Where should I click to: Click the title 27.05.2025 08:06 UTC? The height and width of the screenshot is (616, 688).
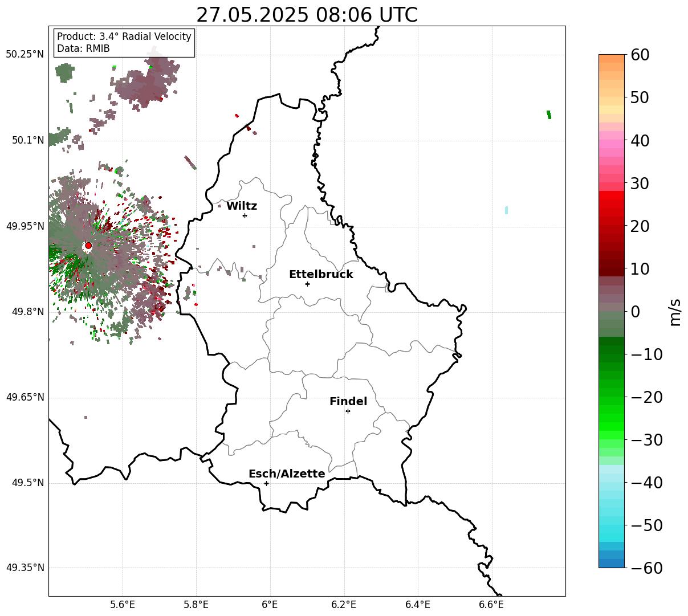(x=307, y=15)
